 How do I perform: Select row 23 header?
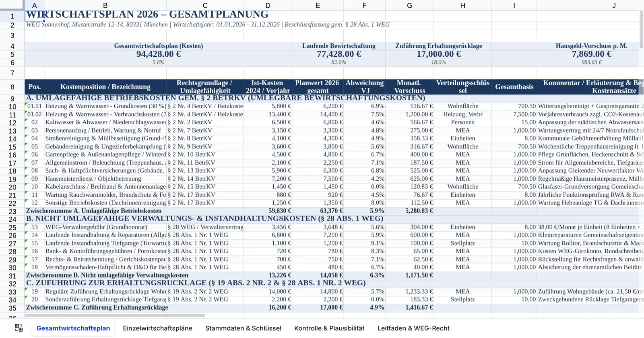(x=12, y=211)
